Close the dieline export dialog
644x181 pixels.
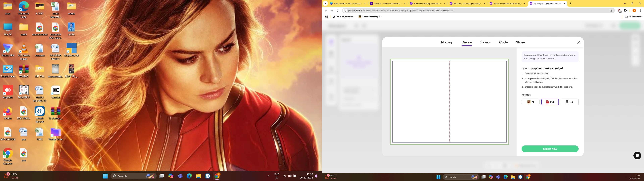click(578, 42)
